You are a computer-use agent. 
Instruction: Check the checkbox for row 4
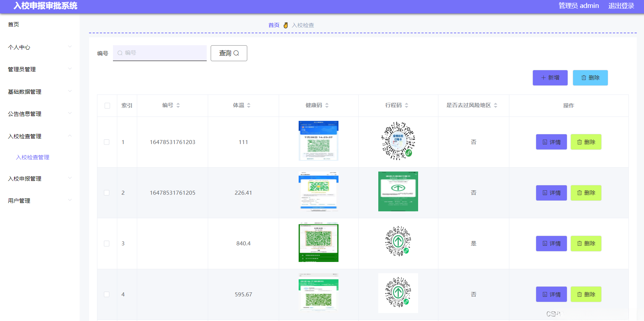(x=106, y=295)
